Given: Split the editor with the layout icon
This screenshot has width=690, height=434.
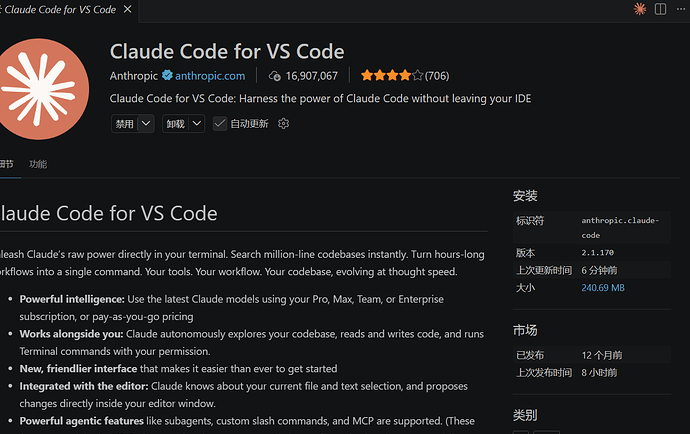Looking at the screenshot, I should 661,9.
